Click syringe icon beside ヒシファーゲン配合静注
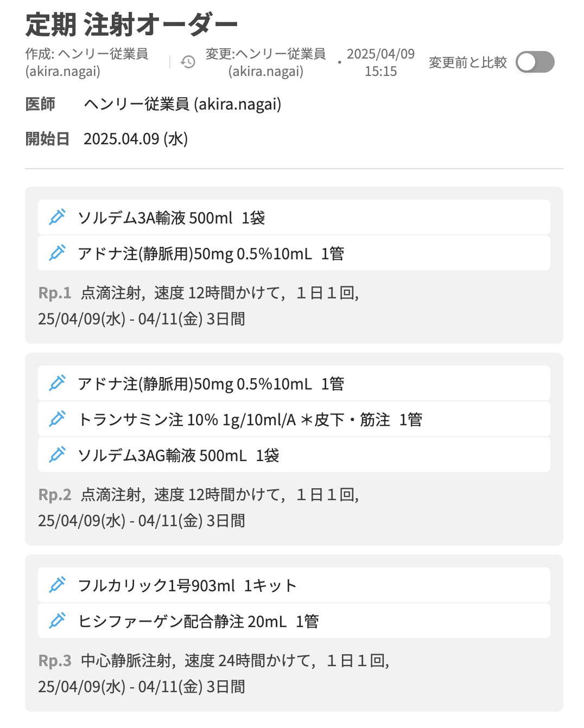Viewport: 584px width, 728px height. 57,621
